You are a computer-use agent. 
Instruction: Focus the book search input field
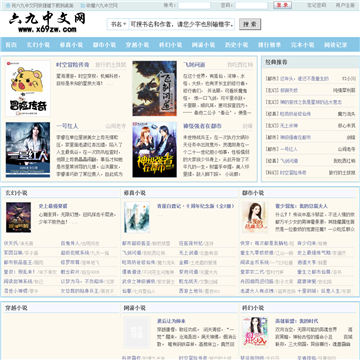click(182, 24)
